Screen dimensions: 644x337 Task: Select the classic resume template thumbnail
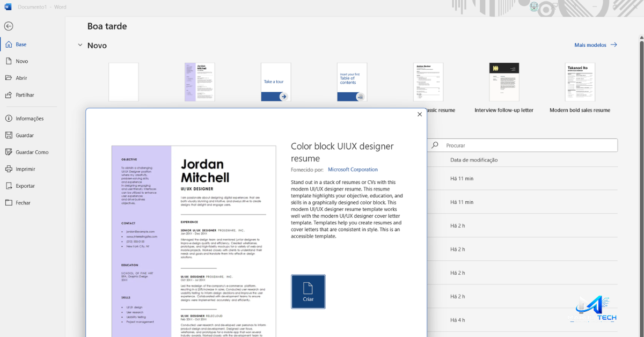coord(428,82)
